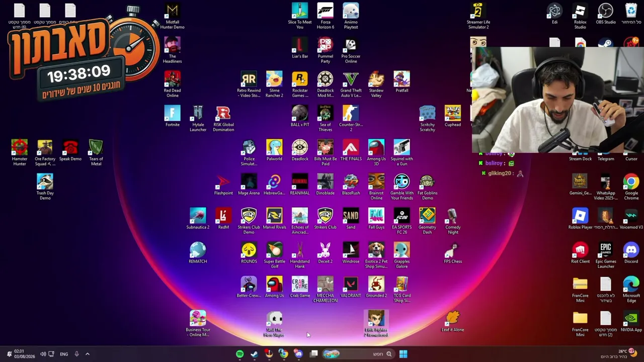This screenshot has height=362, width=644.
Task: Launch Business Tour Online from the desktop
Action: point(198,324)
